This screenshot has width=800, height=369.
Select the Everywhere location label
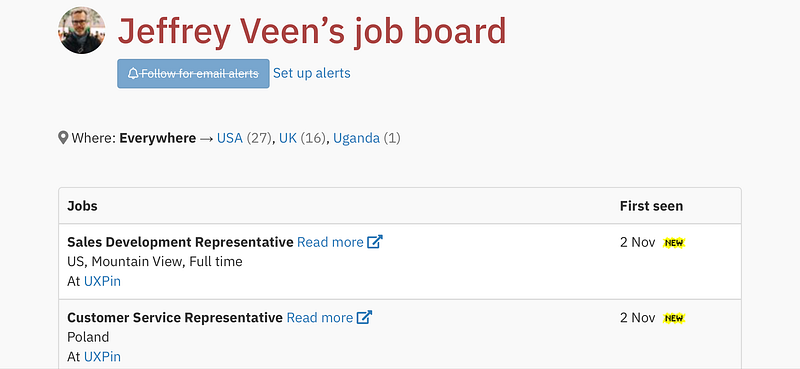[158, 138]
